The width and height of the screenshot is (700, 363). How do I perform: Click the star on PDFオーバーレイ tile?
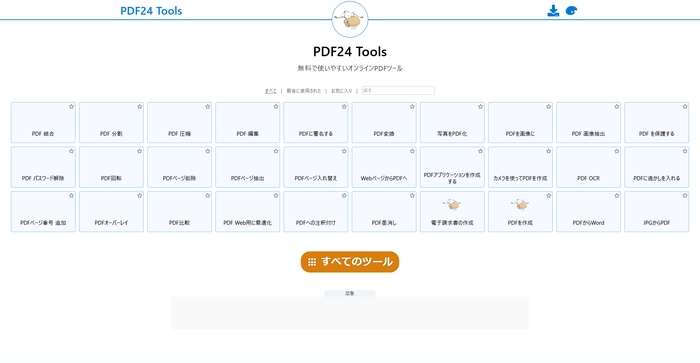[140, 196]
